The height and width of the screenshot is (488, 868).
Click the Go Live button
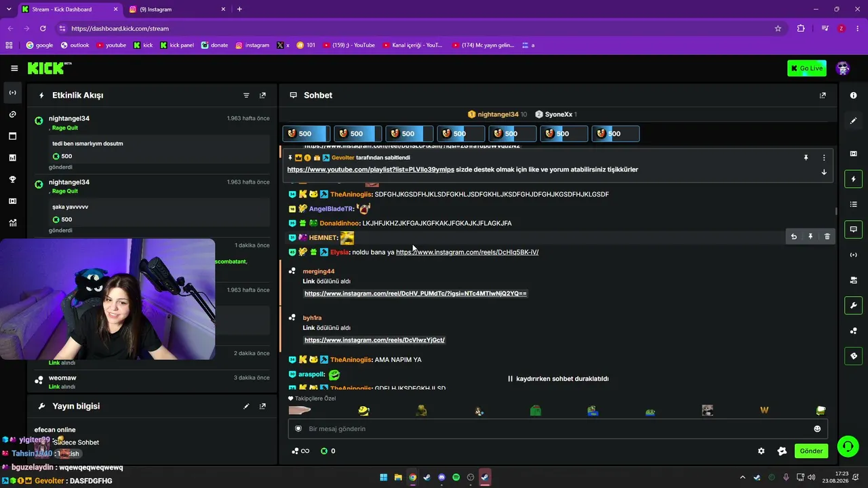(x=806, y=68)
